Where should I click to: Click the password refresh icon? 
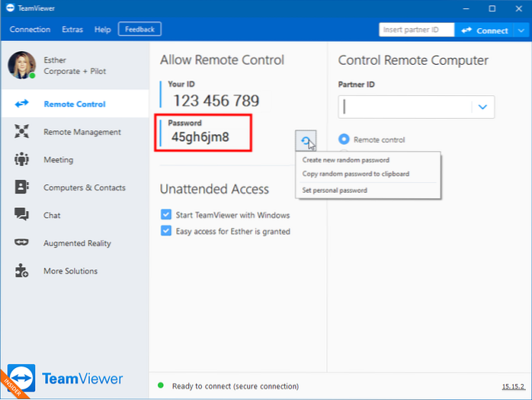pos(306,140)
